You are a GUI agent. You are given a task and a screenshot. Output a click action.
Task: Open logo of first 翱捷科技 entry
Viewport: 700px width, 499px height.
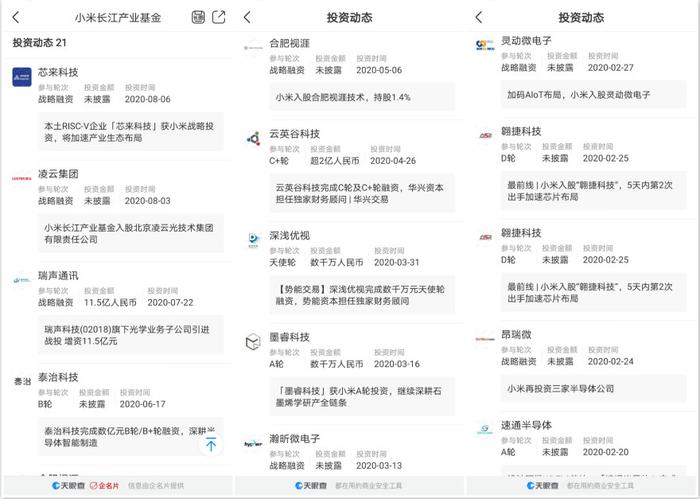[x=485, y=135]
